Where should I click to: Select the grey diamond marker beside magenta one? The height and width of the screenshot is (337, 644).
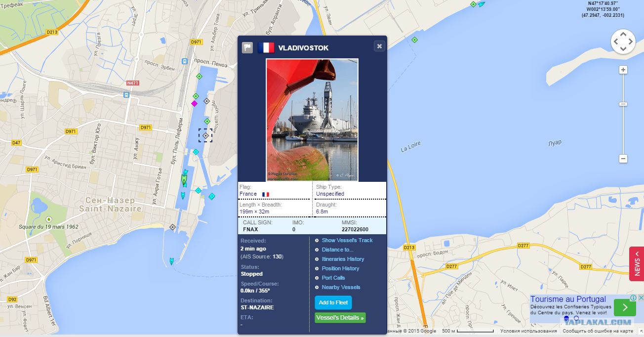coord(206,101)
